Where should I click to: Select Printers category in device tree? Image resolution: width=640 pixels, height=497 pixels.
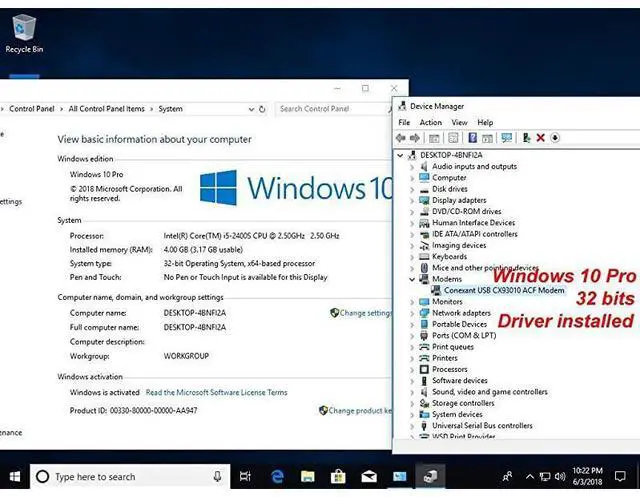pyautogui.click(x=445, y=358)
